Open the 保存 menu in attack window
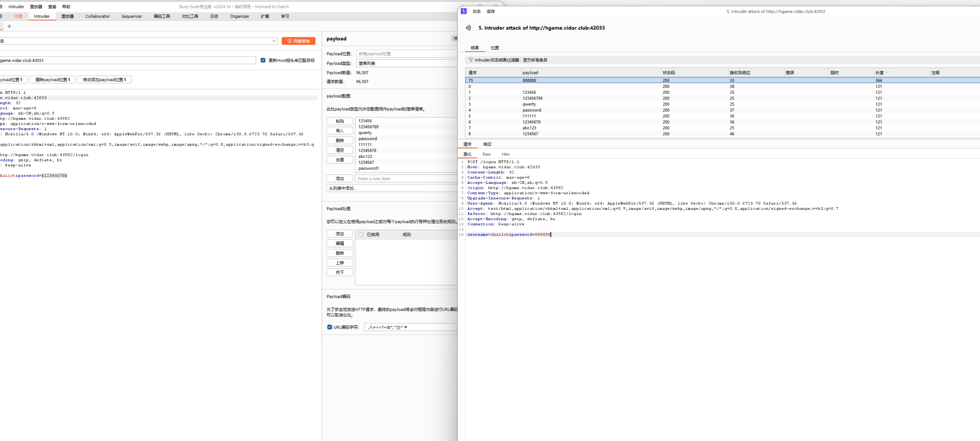The image size is (980, 441). click(x=490, y=11)
